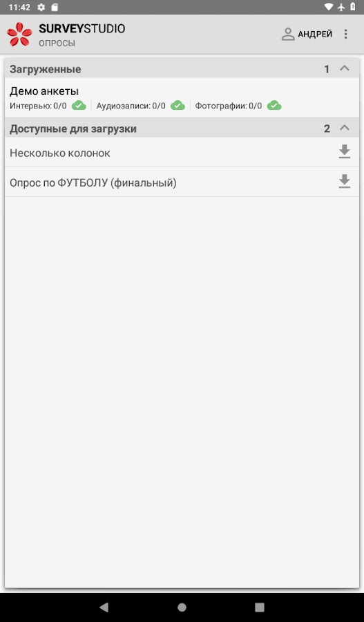This screenshot has height=622, width=364.
Task: Tap the Фотографии cloud sync icon
Action: tap(274, 106)
